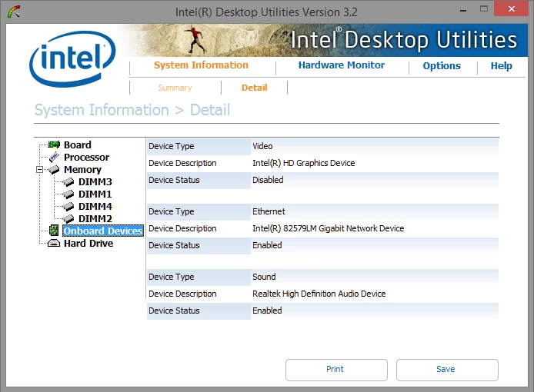Close the Intel Desktop Utilities window
The width and height of the screenshot is (534, 392).
[x=512, y=9]
